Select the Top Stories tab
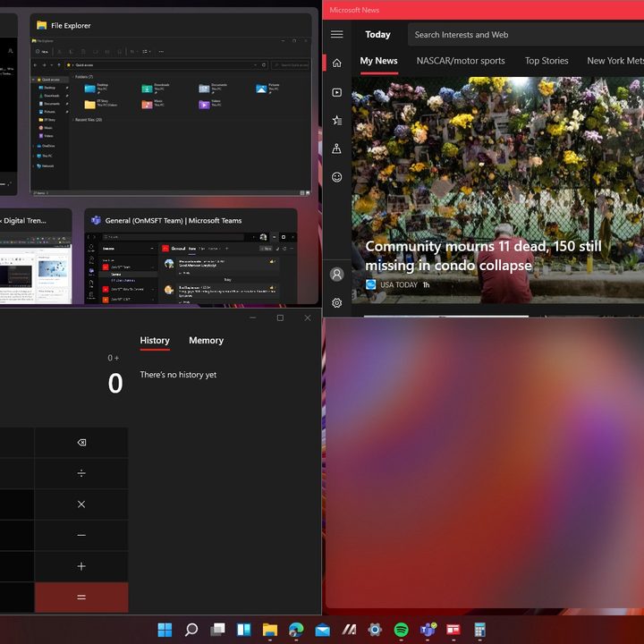The height and width of the screenshot is (644, 644). [x=547, y=61]
